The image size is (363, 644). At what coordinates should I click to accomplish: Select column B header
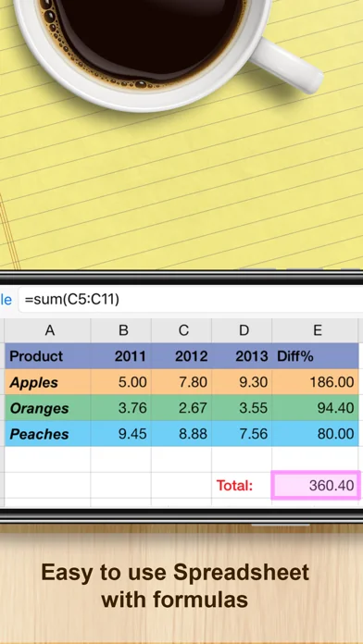[x=121, y=330]
